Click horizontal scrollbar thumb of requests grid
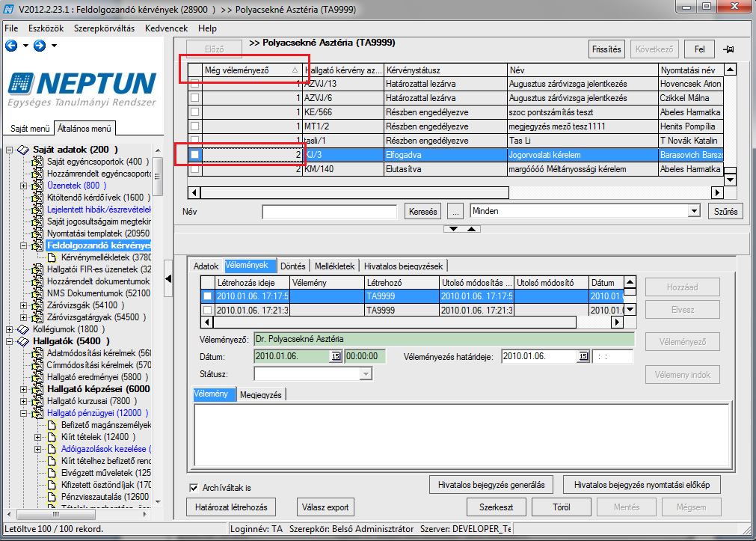756x541 pixels. coord(355,192)
